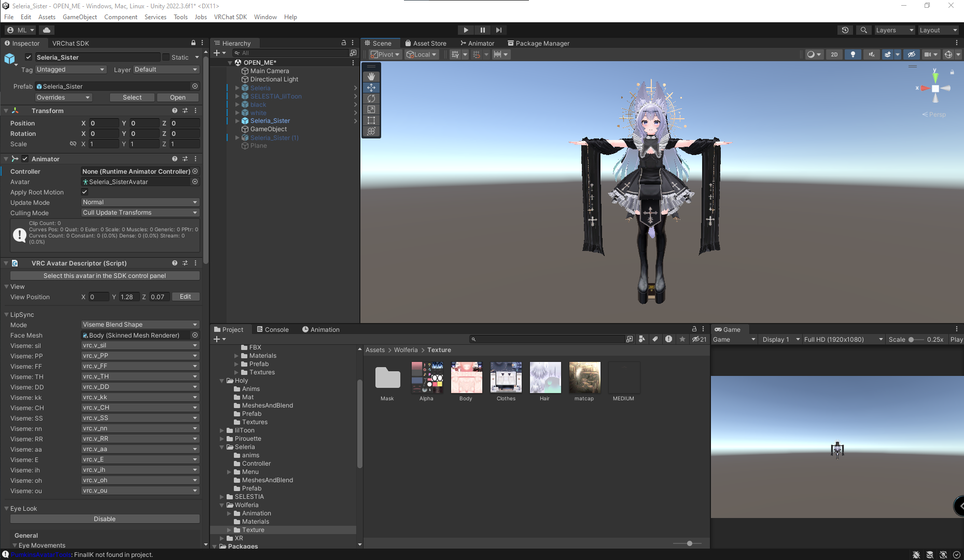This screenshot has height=560, width=964.
Task: Toggle scene visibility hidden-objects icon
Action: 911,54
